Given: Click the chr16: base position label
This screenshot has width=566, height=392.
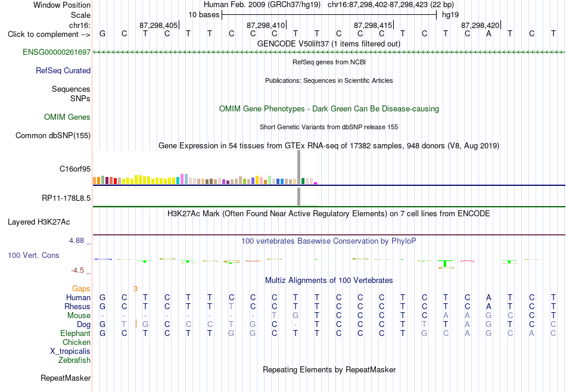Looking at the screenshot, I should 80,25.
